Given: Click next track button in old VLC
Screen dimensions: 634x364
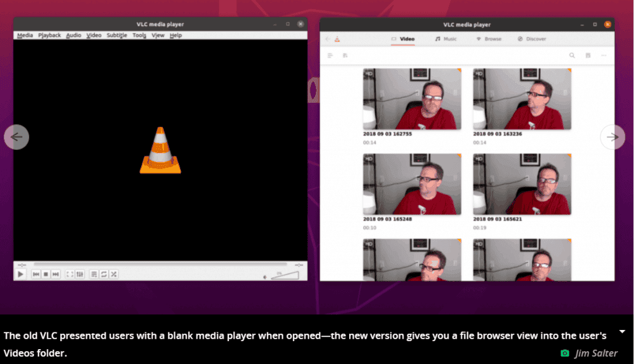Looking at the screenshot, I should coord(56,274).
